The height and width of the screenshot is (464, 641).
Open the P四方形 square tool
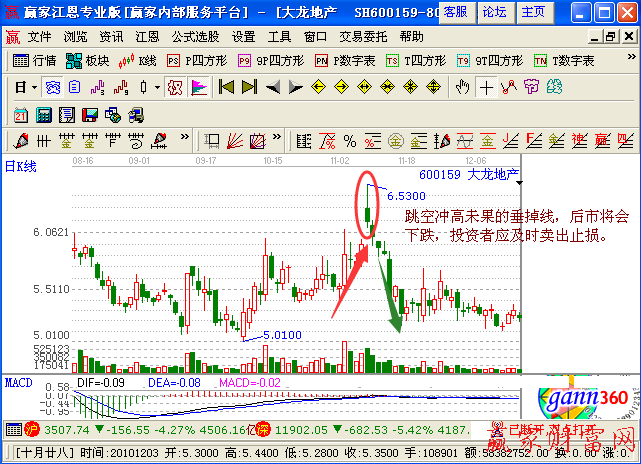[x=197, y=61]
